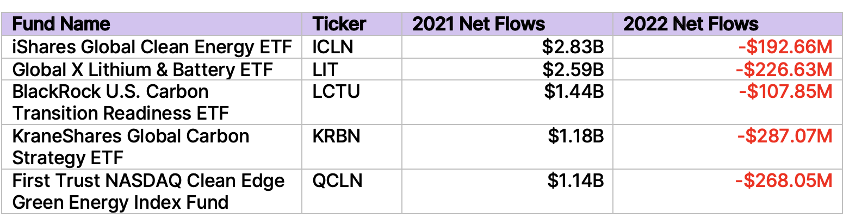The width and height of the screenshot is (868, 224).
Task: Click the Global X Lithium & Battery ETF cell
Action: (x=142, y=70)
